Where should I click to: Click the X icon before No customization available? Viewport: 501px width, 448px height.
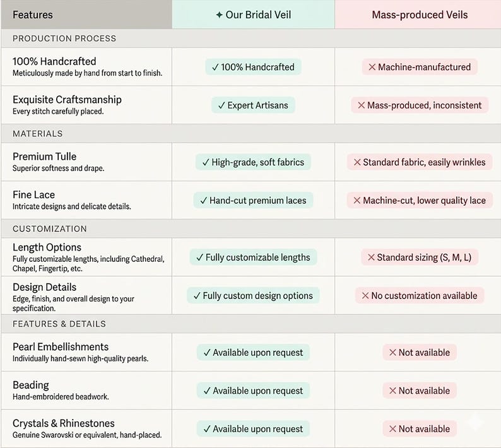pyautogui.click(x=365, y=295)
